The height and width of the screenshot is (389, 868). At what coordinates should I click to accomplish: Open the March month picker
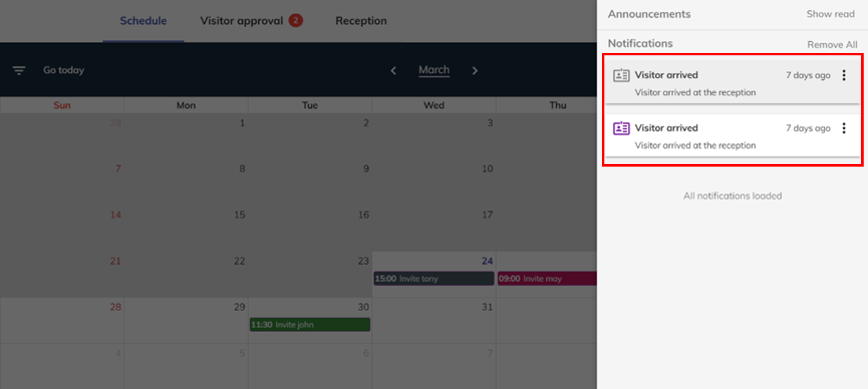pyautogui.click(x=434, y=70)
